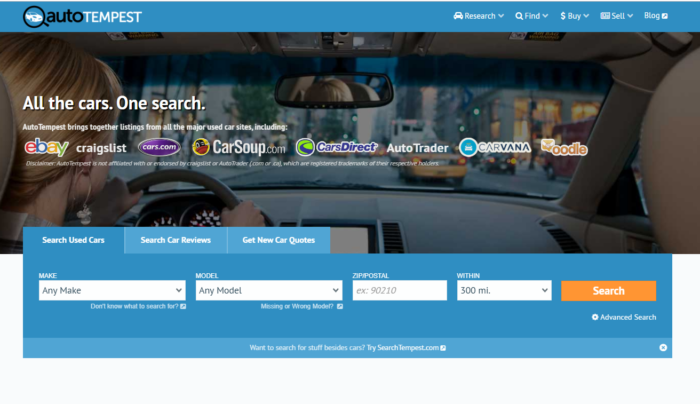Click the AutoTrader logo

pyautogui.click(x=417, y=148)
